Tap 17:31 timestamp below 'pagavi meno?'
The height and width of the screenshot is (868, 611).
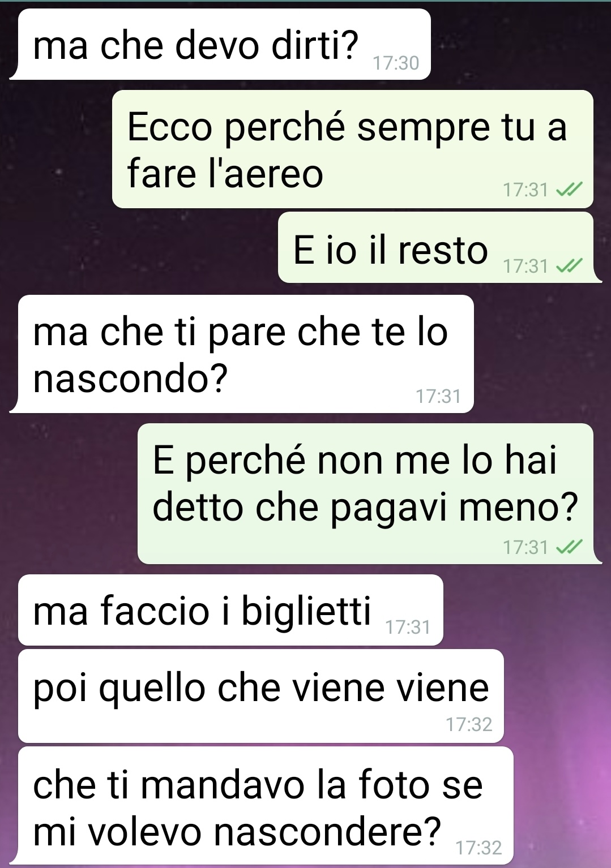[x=526, y=548]
